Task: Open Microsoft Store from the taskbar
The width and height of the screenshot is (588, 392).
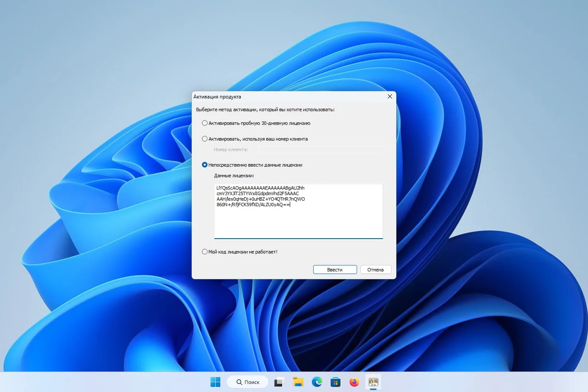Action: click(335, 382)
